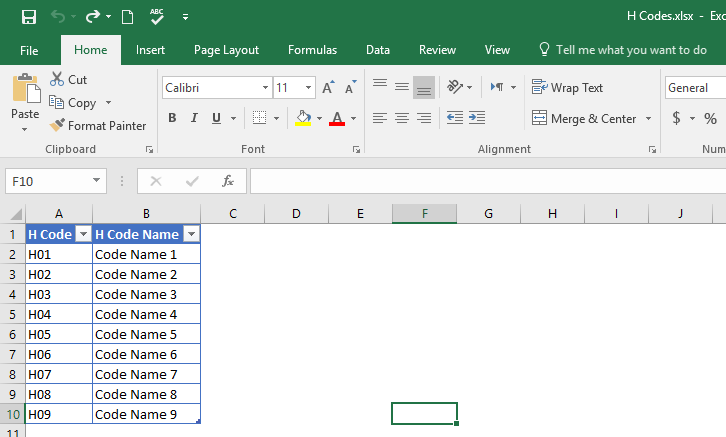The width and height of the screenshot is (726, 437).
Task: Click the Copy button
Action: pos(73,102)
